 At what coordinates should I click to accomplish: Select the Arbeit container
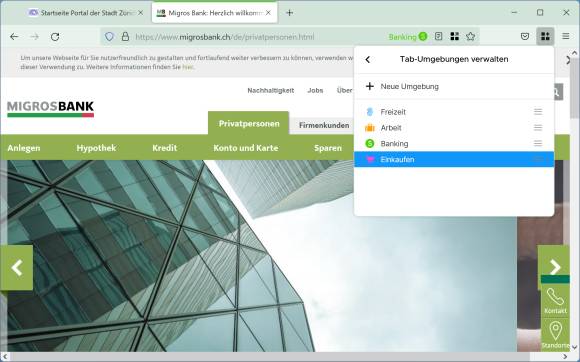click(x=454, y=128)
